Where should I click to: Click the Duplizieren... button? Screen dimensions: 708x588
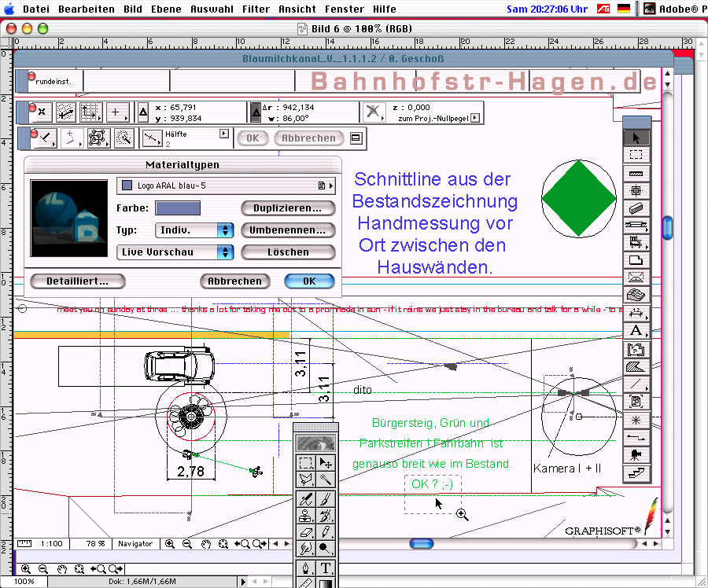pyautogui.click(x=287, y=208)
